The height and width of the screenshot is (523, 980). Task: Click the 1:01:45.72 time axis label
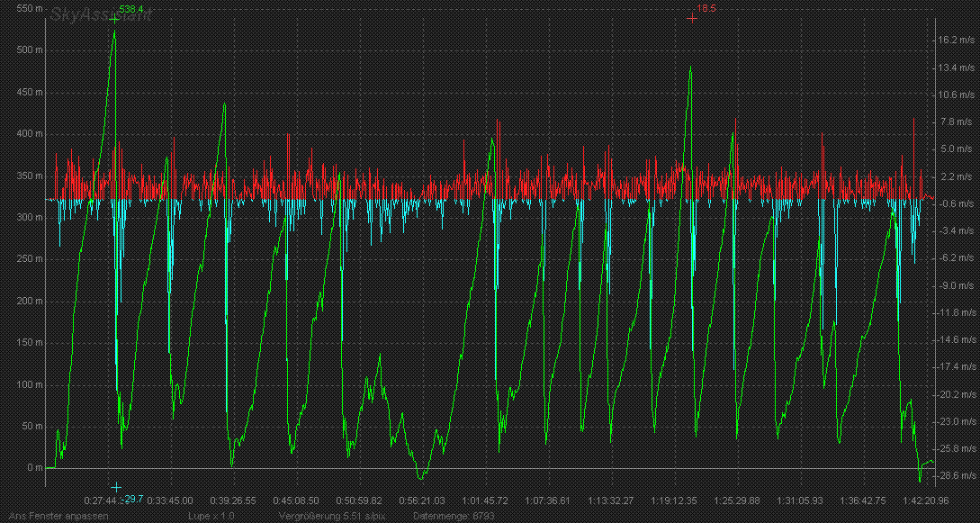[x=485, y=500]
